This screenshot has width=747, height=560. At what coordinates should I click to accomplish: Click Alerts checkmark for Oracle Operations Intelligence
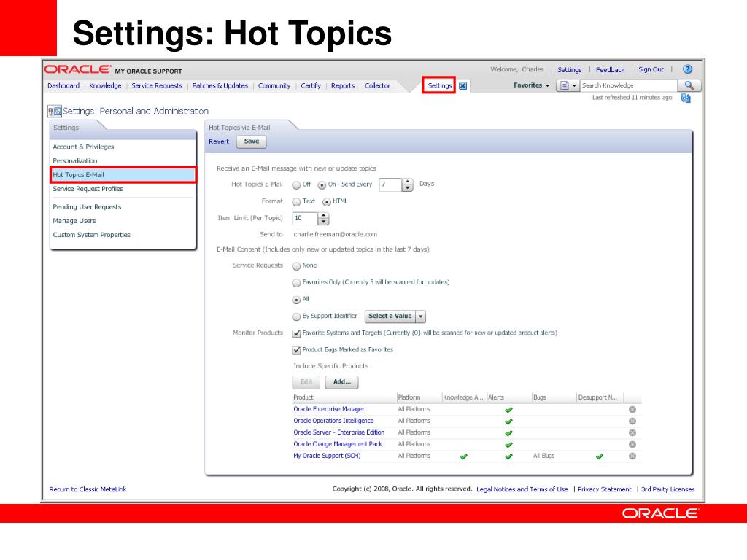[x=508, y=421]
